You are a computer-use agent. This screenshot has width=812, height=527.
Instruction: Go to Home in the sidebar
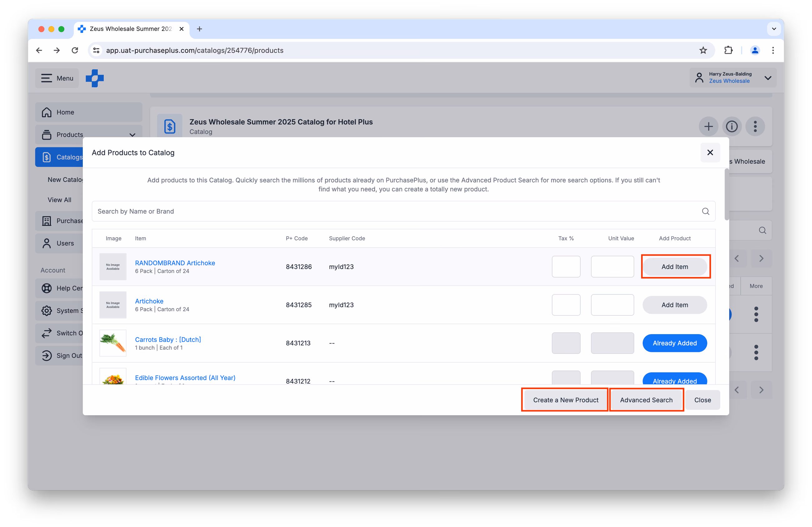pyautogui.click(x=89, y=112)
